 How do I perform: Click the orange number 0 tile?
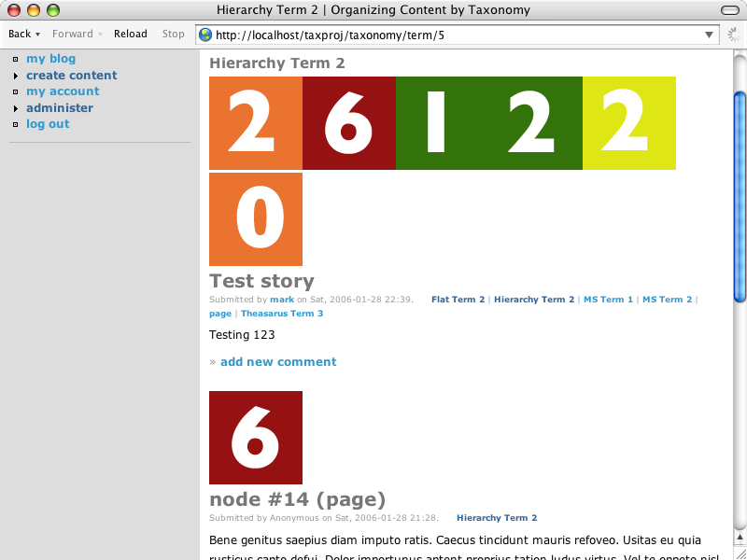(x=256, y=219)
